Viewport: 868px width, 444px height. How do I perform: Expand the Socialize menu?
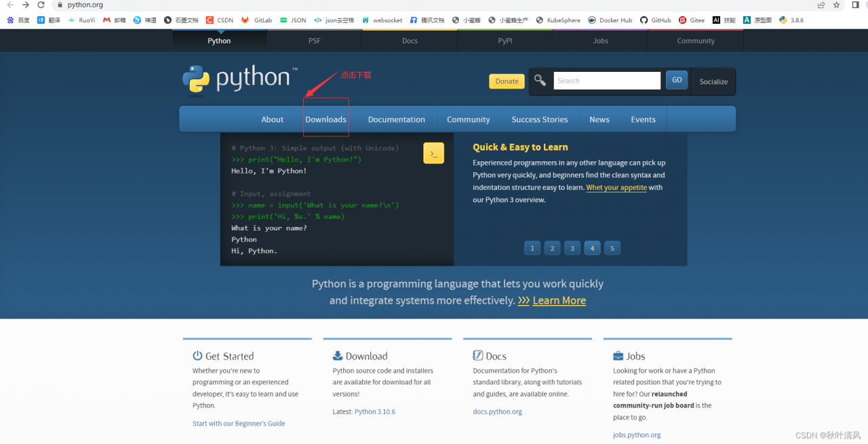pos(713,81)
